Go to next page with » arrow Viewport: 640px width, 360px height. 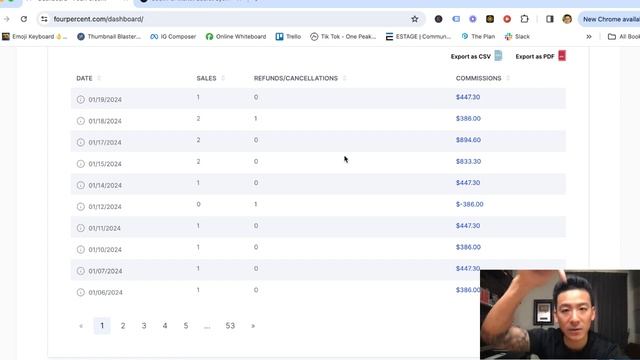click(253, 326)
